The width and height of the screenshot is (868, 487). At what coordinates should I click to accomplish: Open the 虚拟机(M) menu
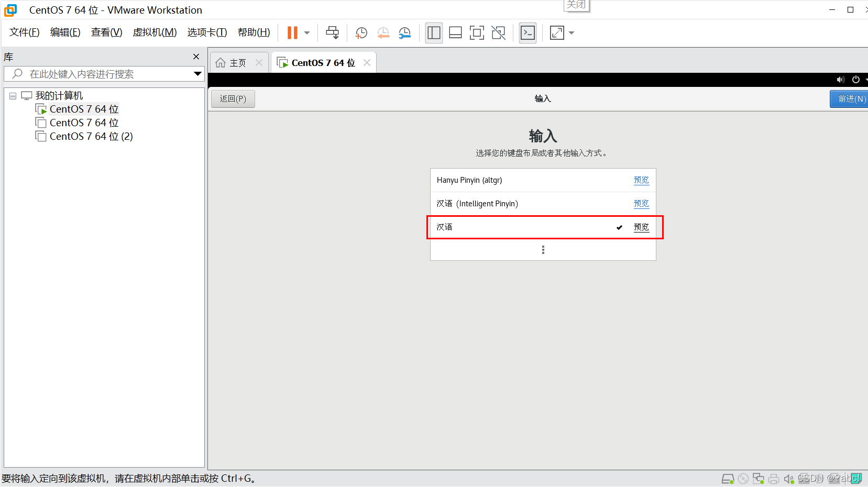(155, 32)
